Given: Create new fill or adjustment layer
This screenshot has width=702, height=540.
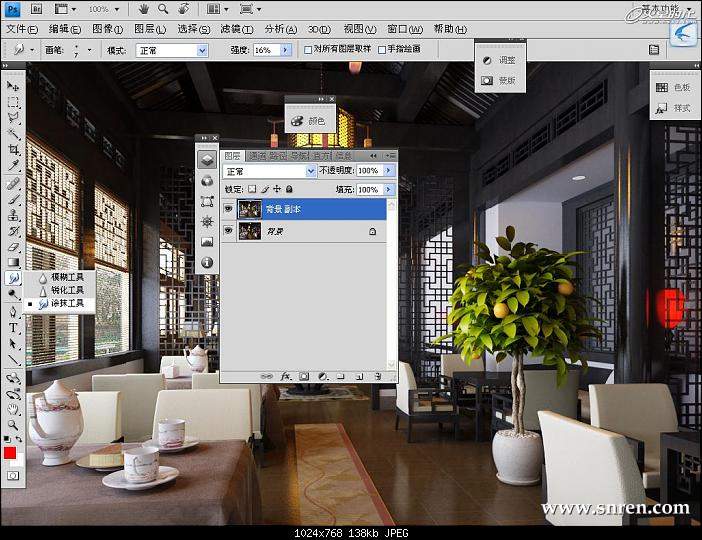Looking at the screenshot, I should click(x=322, y=377).
